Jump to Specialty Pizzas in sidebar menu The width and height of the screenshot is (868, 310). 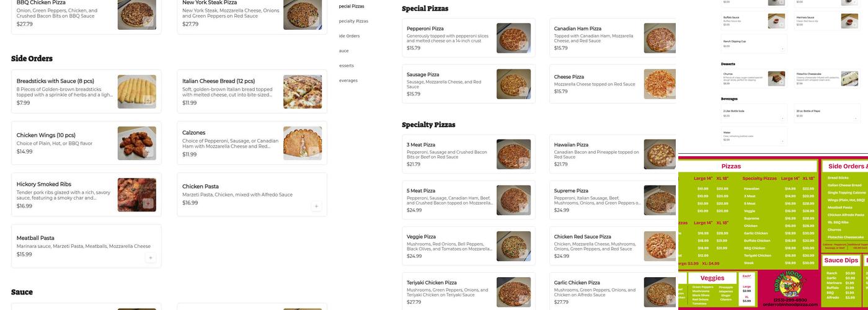tap(353, 21)
